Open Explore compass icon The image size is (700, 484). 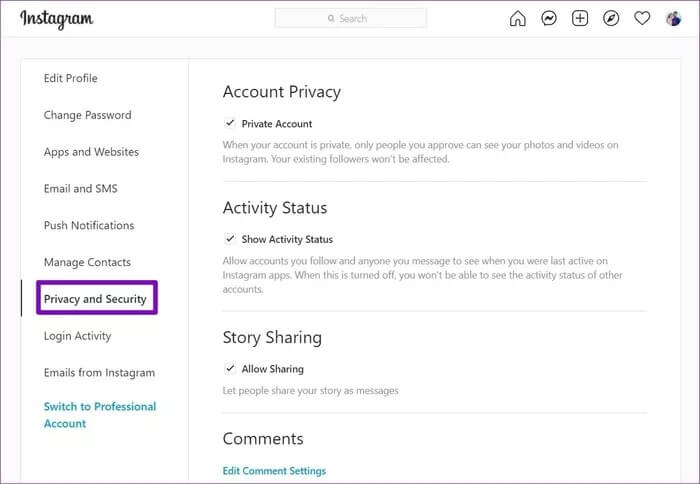[611, 18]
